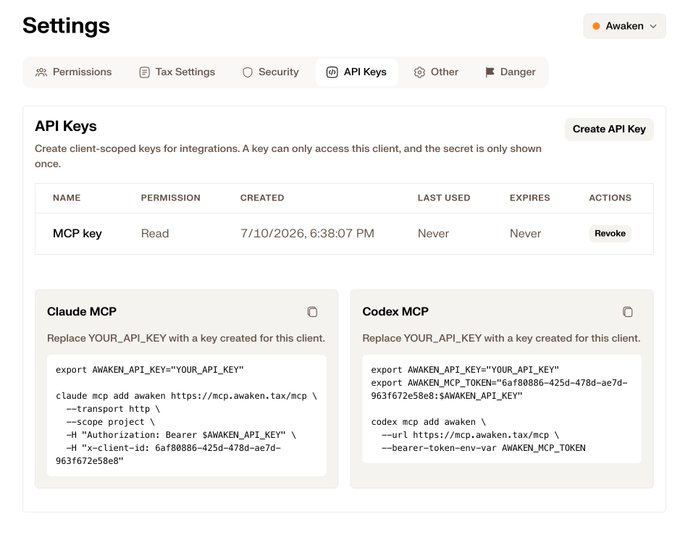Copy the Codex MCP command

click(628, 311)
